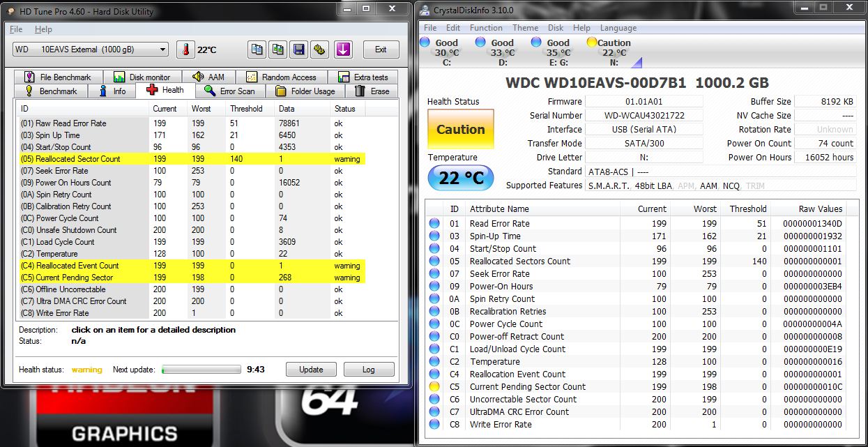Click the orb next to Temperature attribute
Viewport: 868px width, 447px height.
tap(434, 362)
